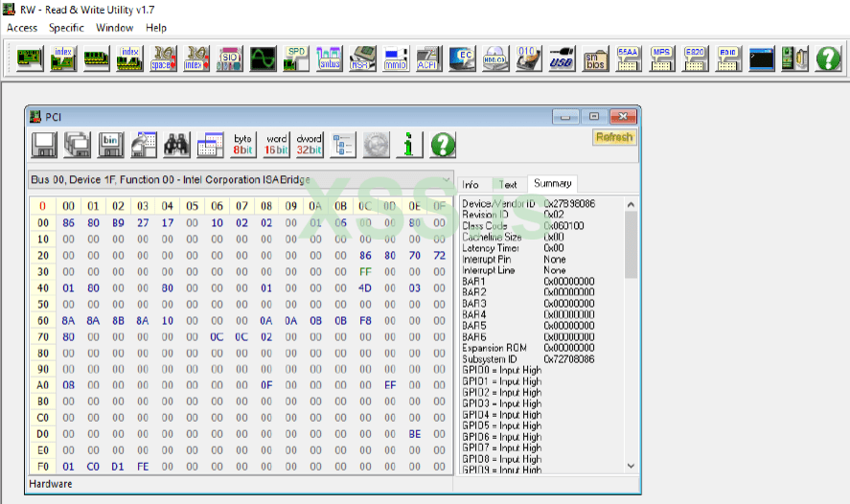Save as binary with the bin icon
This screenshot has height=504, width=850.
coord(110,145)
